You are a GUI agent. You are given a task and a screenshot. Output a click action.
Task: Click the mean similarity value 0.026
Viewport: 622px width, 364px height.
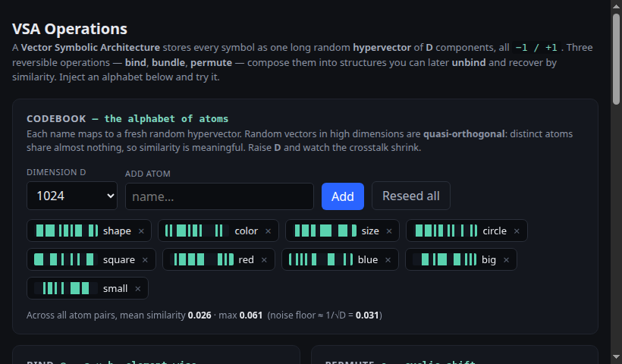click(199, 315)
